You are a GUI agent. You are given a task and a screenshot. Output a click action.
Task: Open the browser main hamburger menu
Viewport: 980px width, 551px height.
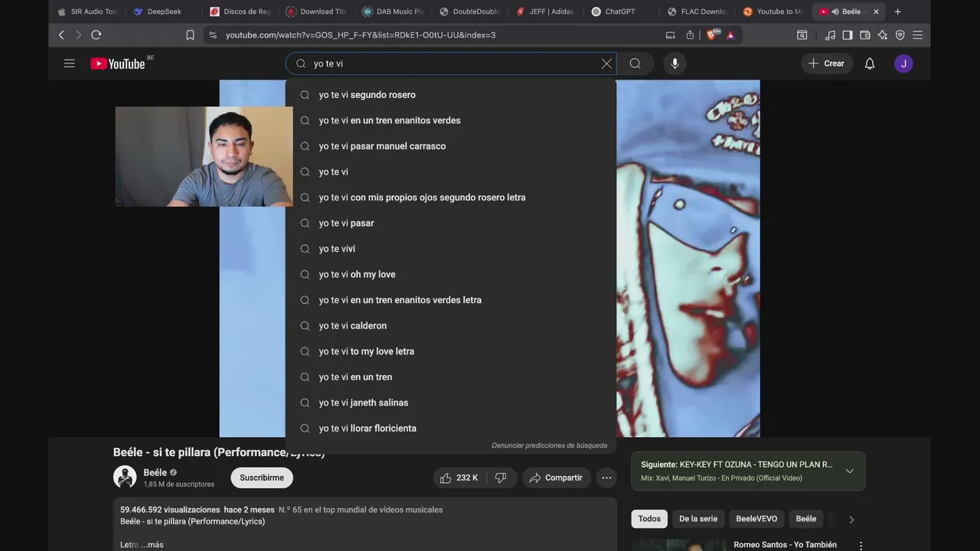point(917,34)
